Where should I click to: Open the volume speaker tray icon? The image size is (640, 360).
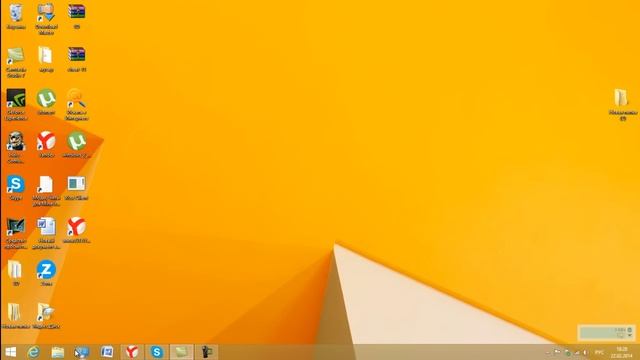click(x=586, y=353)
